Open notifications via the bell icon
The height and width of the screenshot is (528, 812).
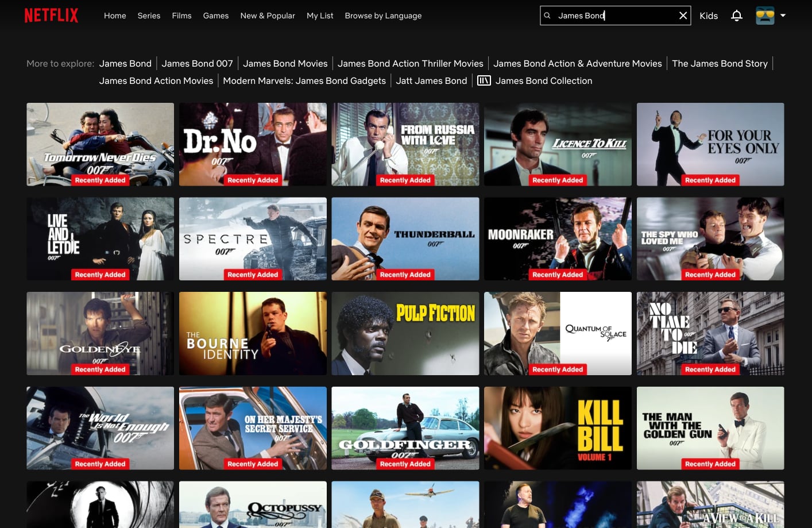point(737,16)
